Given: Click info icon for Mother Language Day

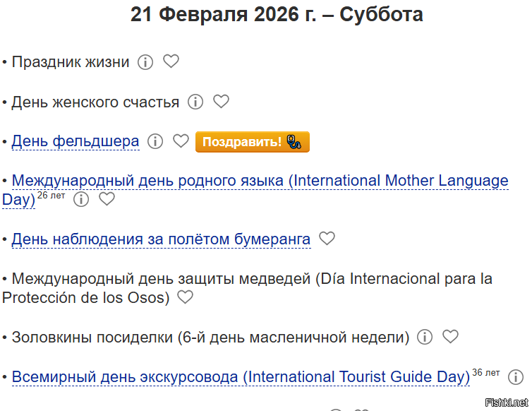Looking at the screenshot, I should 82,199.
